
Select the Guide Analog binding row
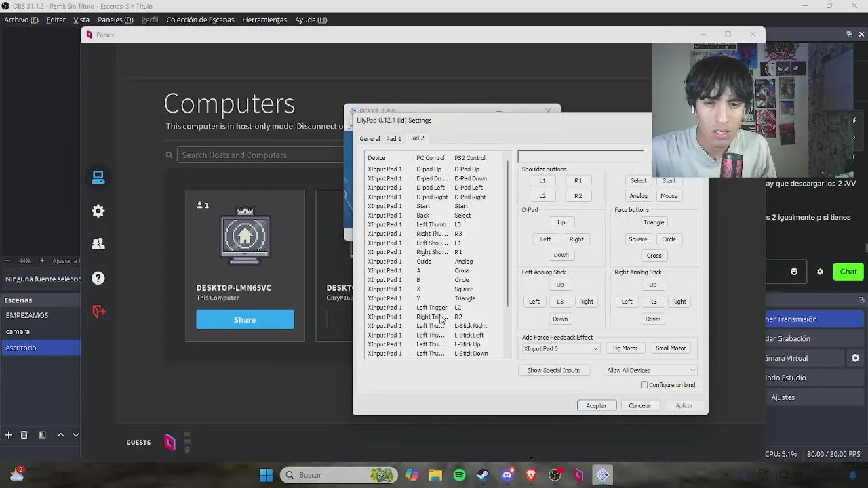pyautogui.click(x=434, y=262)
